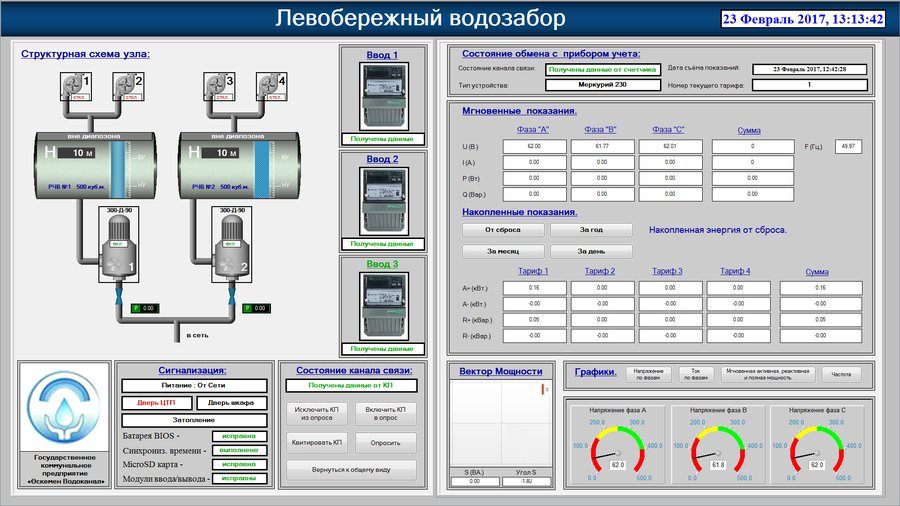Open Ток по фазам graph
The image size is (900, 506).
pos(696,375)
